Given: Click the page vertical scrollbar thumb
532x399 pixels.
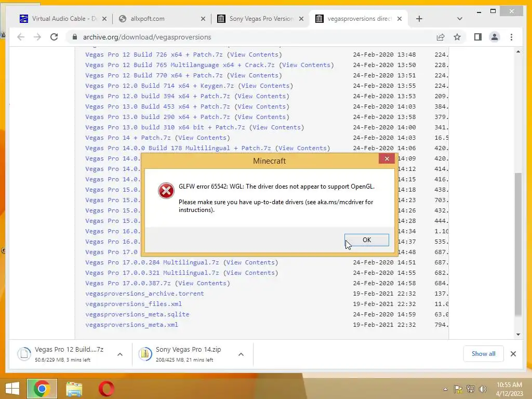Looking at the screenshot, I should [518, 244].
